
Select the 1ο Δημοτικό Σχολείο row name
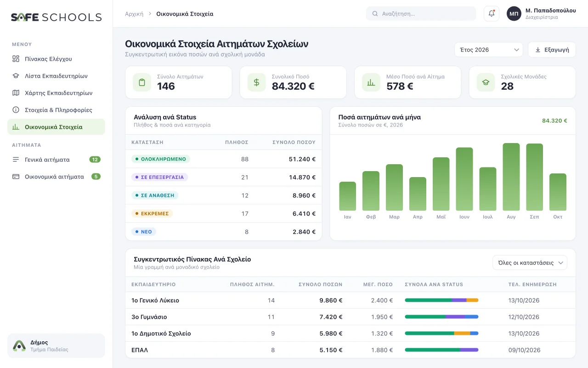161,333
